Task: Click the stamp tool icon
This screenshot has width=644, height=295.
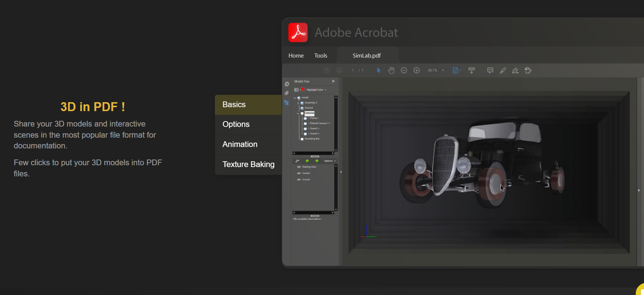Action: click(528, 71)
